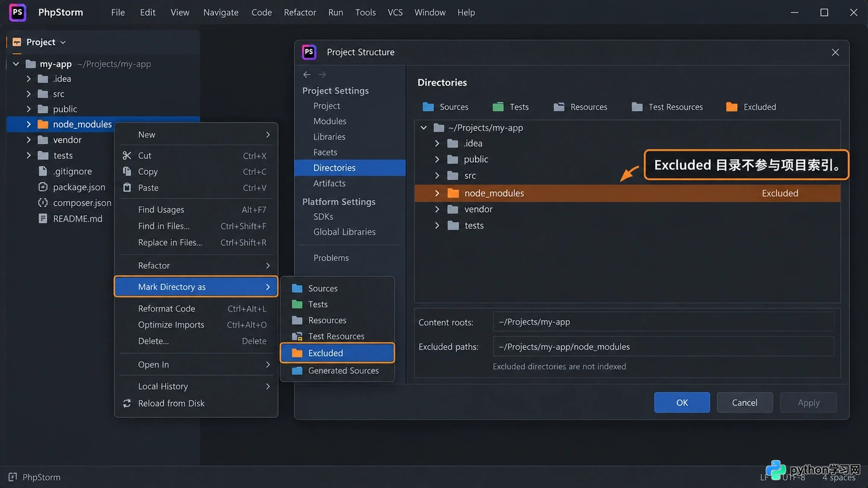Screen dimensions: 868x488
Task: Mark as Resources in Directories toolbar
Action: (x=580, y=107)
